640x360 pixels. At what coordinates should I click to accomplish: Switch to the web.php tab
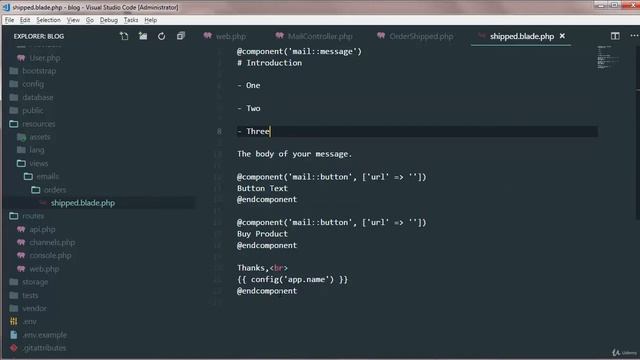(231, 36)
